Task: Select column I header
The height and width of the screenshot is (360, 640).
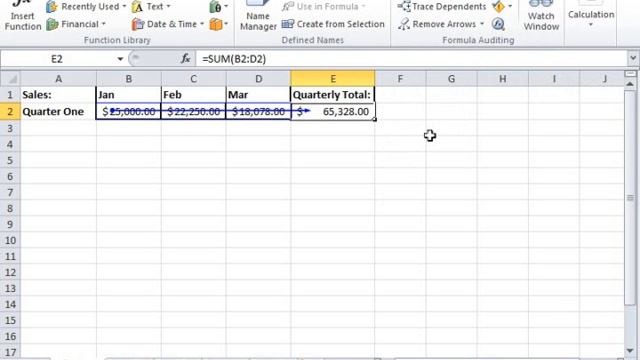Action: click(554, 79)
